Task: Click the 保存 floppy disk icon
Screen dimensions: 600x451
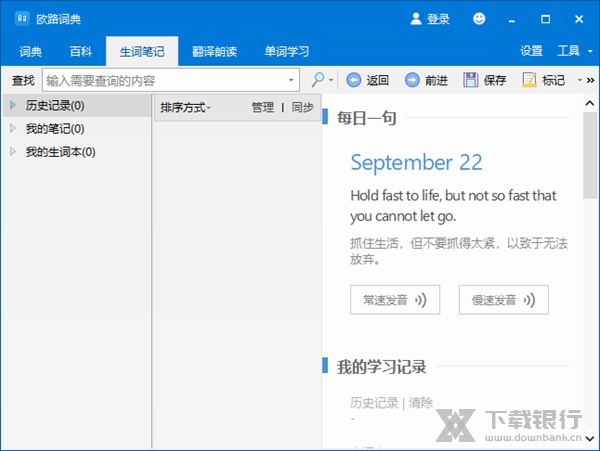Action: pos(471,80)
